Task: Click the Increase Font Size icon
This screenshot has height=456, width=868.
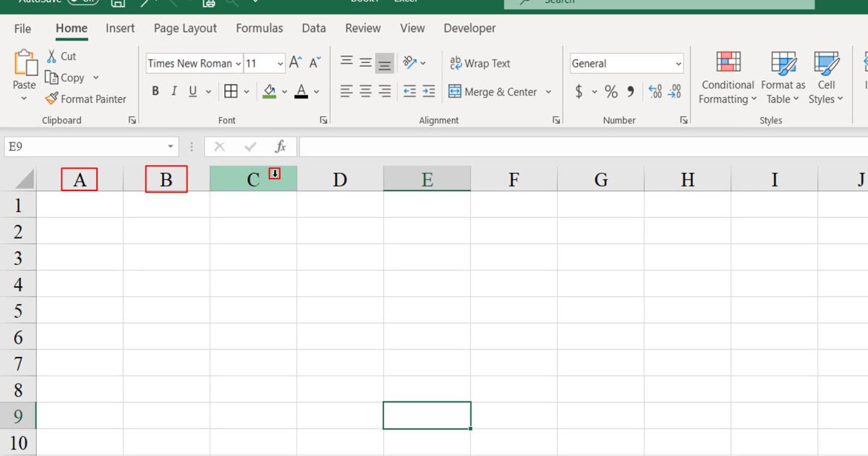Action: pyautogui.click(x=294, y=62)
